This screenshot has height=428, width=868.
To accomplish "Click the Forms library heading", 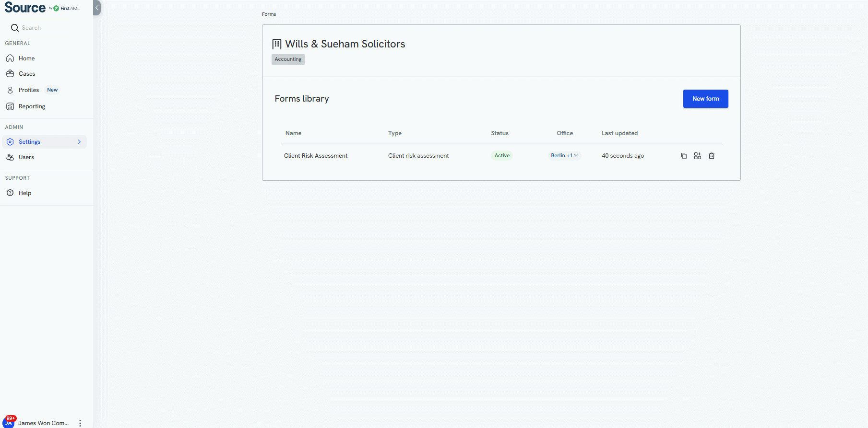I will click(302, 99).
